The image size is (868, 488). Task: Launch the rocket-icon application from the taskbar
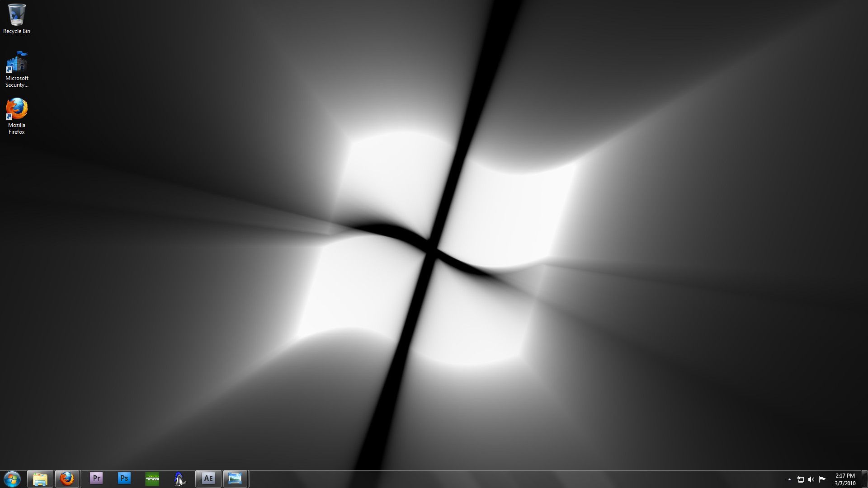pos(180,479)
